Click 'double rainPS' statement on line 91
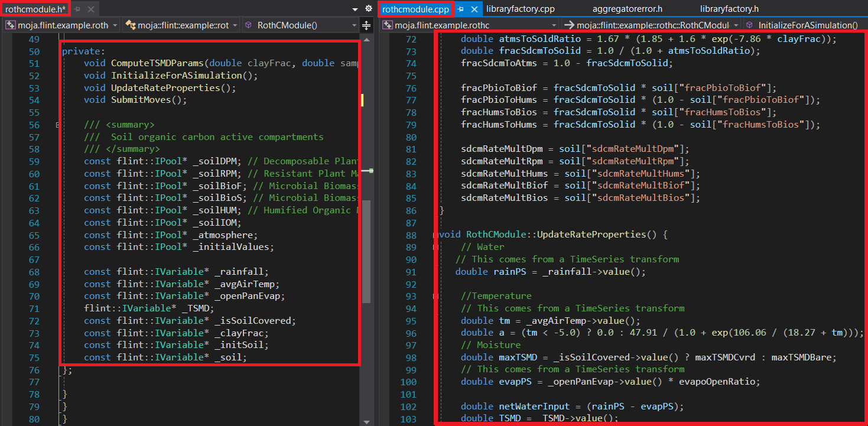The height and width of the screenshot is (426, 868). [551, 272]
